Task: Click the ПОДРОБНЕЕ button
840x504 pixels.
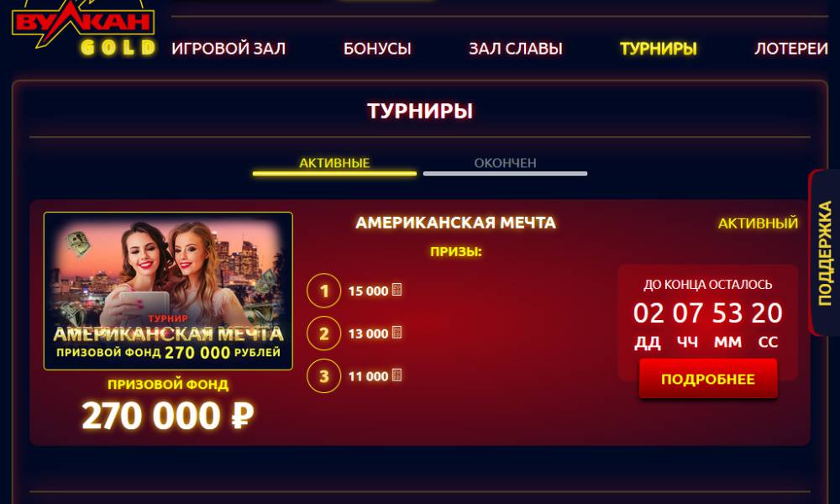Action: pos(707,379)
